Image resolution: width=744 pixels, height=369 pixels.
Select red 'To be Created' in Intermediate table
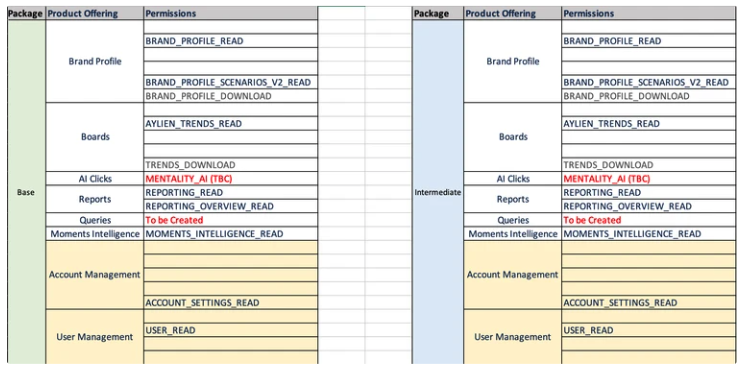649,220
